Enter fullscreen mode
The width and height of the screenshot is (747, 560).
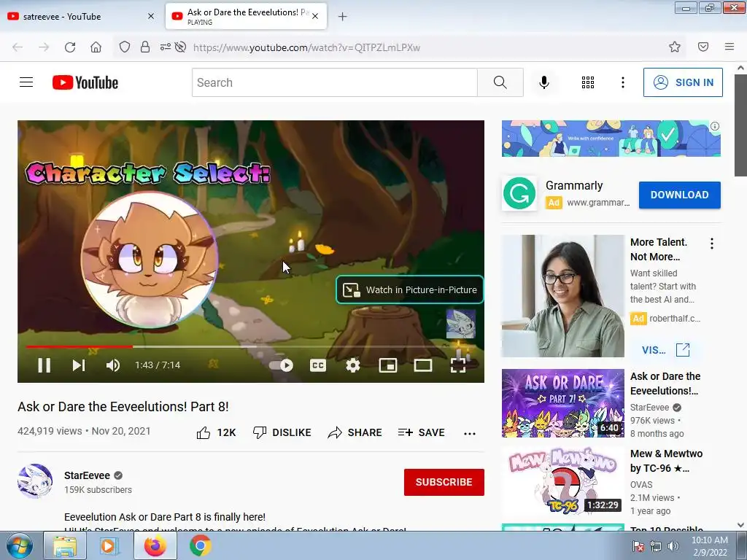pos(458,365)
